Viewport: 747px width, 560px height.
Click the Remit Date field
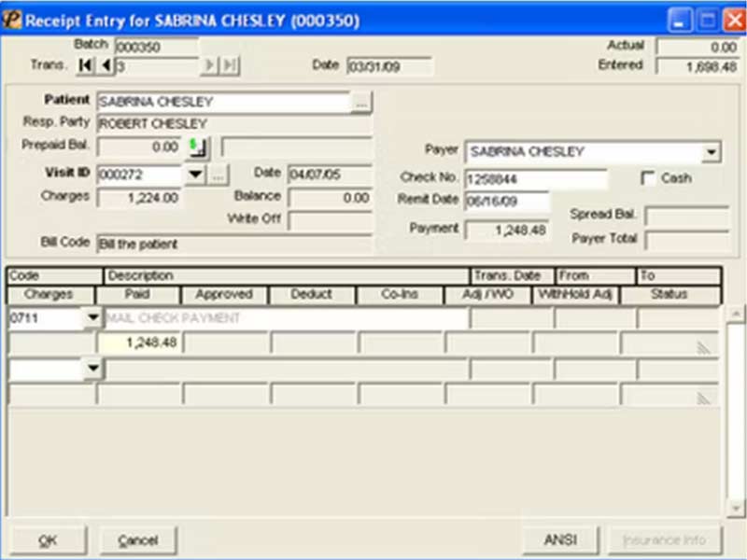click(507, 202)
